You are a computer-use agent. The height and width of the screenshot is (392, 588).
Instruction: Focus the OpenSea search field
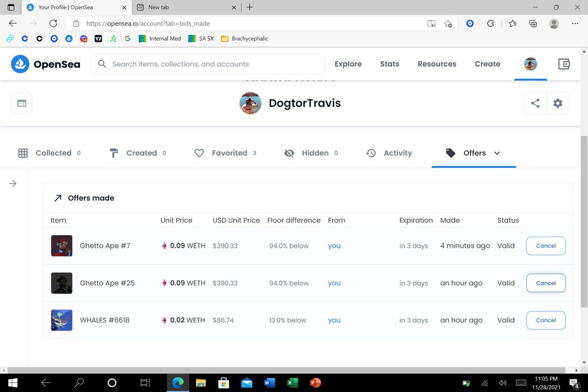(x=208, y=64)
